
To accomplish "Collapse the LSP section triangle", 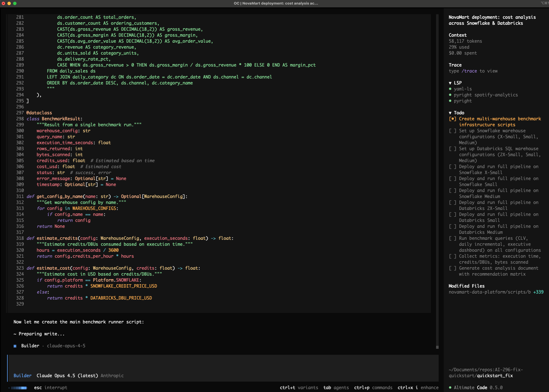I will [x=450, y=83].
